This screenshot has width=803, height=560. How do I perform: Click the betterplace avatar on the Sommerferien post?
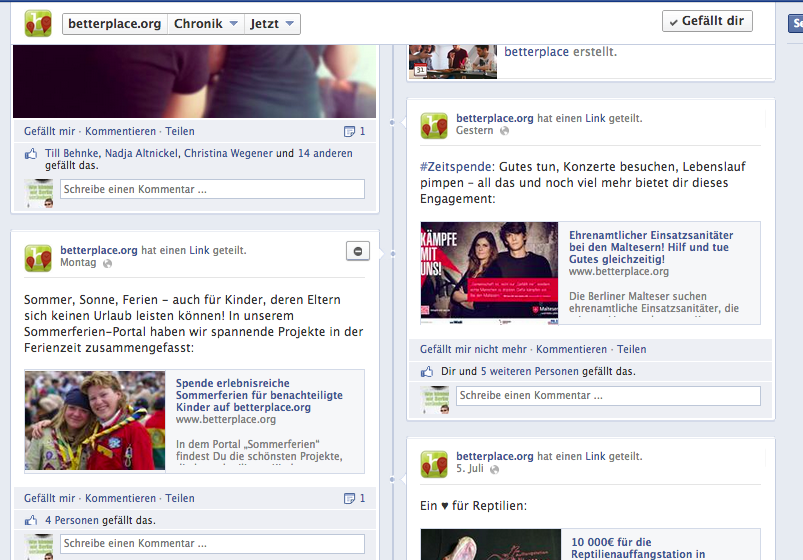[x=38, y=257]
